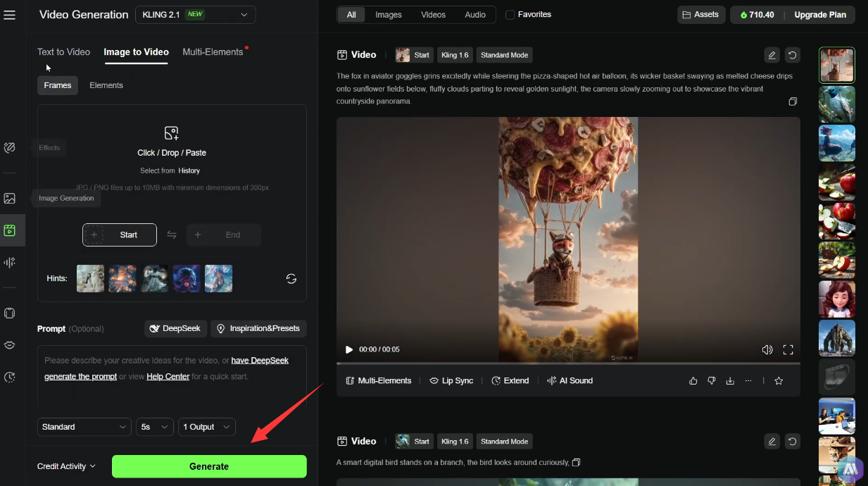Click the Start frame button
Viewport: 868px width, 486px height.
[x=120, y=235]
